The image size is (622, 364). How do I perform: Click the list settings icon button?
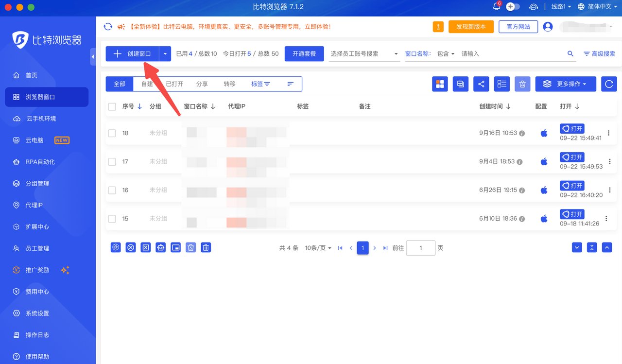502,84
